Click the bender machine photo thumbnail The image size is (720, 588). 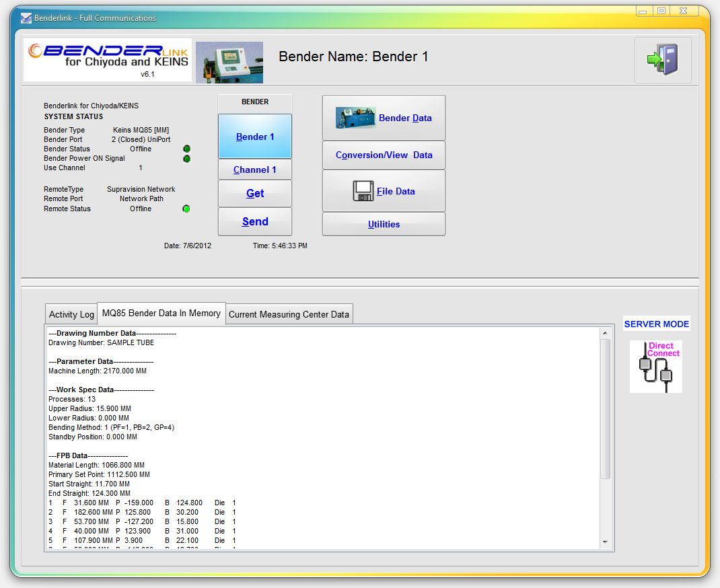pos(229,61)
